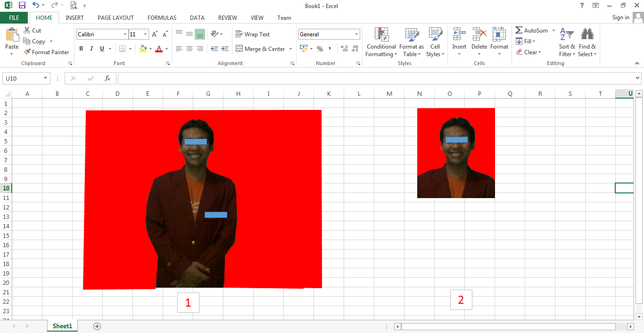The image size is (644, 333).
Task: Open Sort & Filter options
Action: coord(567,42)
